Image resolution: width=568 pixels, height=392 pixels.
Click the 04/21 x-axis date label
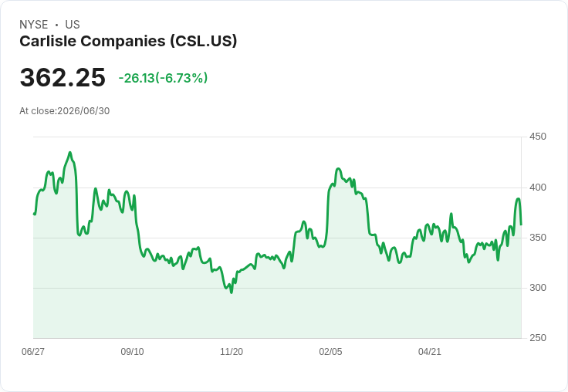pos(430,351)
